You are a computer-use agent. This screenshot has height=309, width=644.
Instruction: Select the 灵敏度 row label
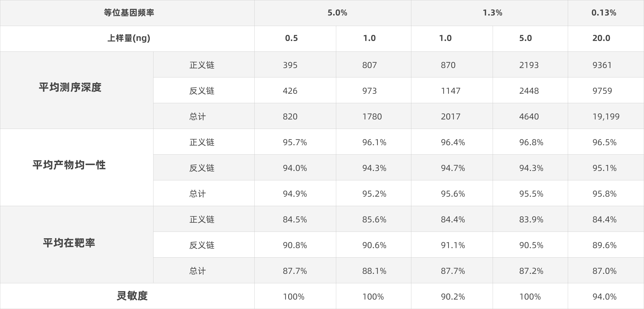[132, 296]
